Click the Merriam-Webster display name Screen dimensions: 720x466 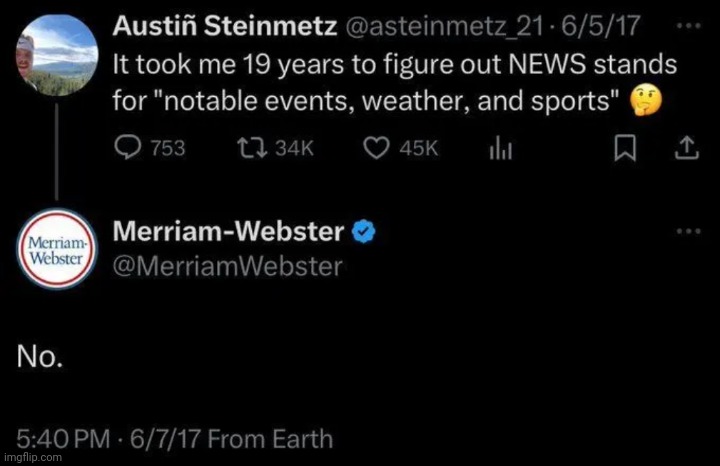point(229,232)
